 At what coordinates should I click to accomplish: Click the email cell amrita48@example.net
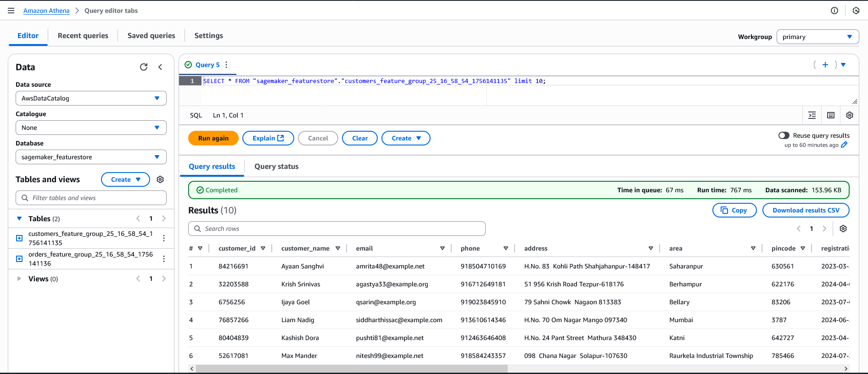[390, 266]
